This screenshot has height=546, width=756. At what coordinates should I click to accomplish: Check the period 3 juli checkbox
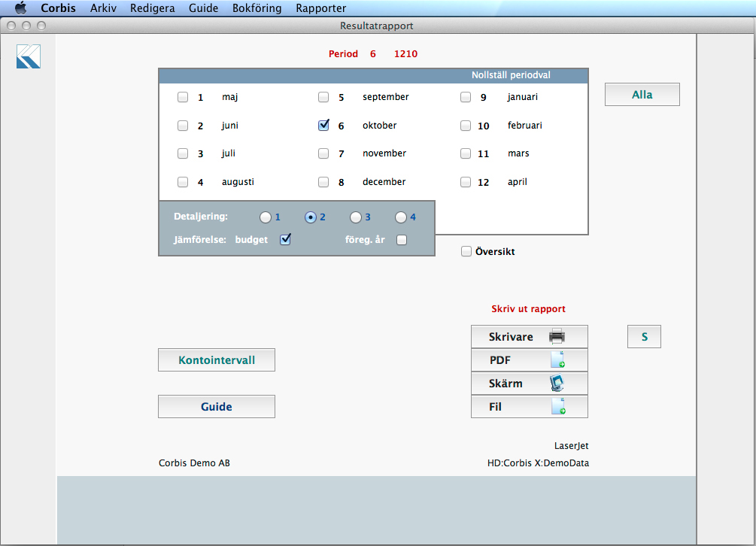coord(183,153)
